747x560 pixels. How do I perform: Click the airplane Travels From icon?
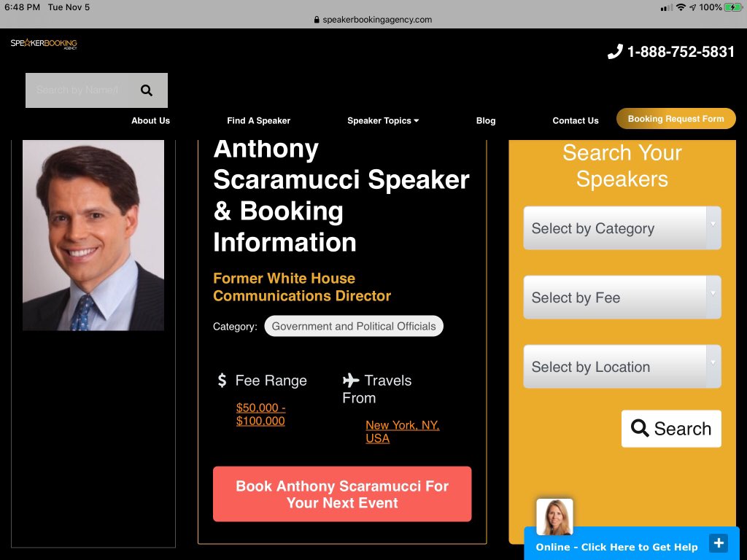351,380
